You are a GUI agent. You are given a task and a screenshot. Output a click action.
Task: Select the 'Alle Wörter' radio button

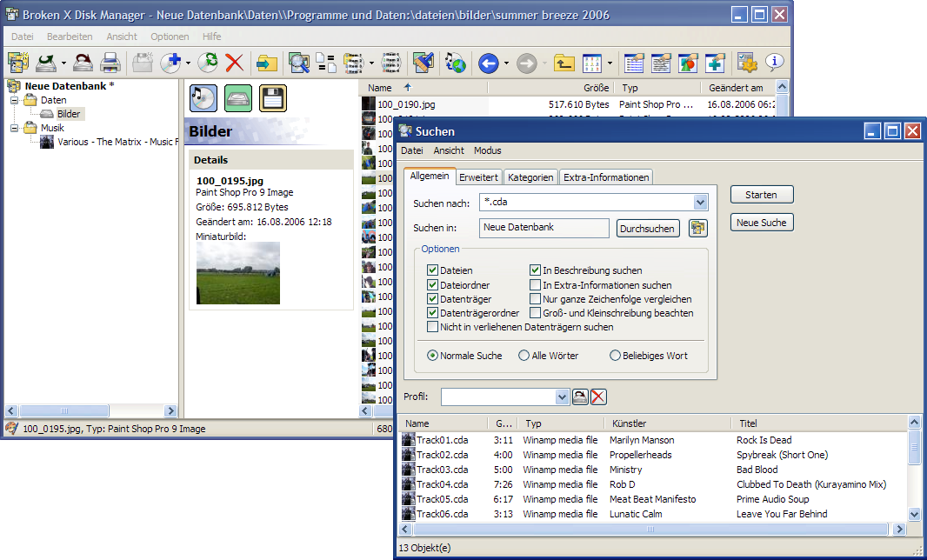(524, 356)
